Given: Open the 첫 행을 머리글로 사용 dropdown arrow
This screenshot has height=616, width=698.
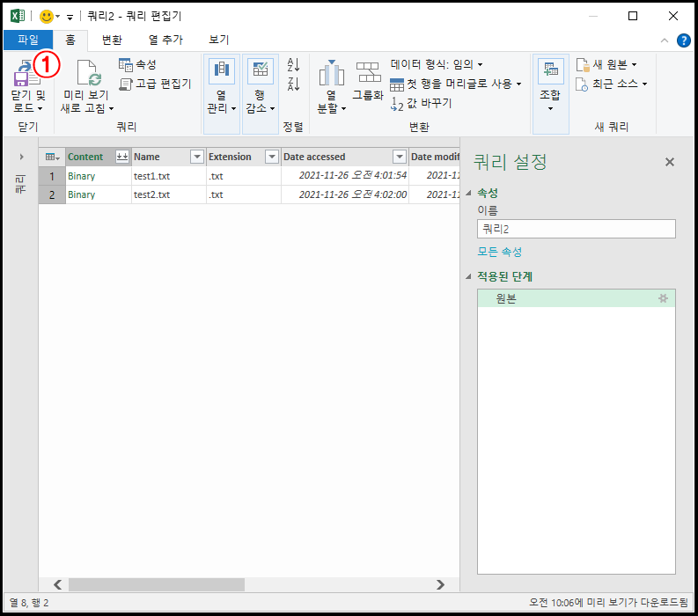Looking at the screenshot, I should 518,84.
